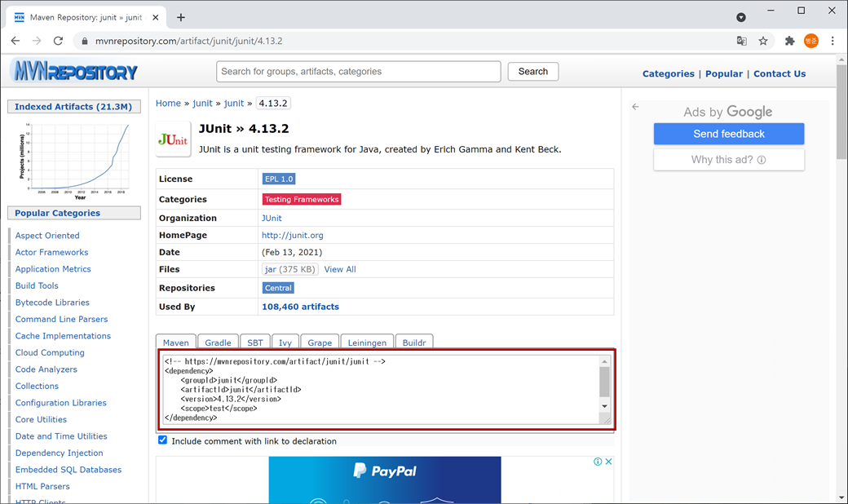
Task: Switch to the SBT dependency tab
Action: pyautogui.click(x=254, y=343)
